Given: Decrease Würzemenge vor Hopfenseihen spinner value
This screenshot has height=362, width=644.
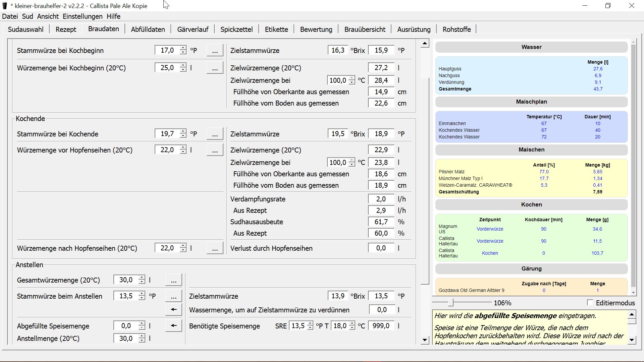Looking at the screenshot, I should click(183, 152).
